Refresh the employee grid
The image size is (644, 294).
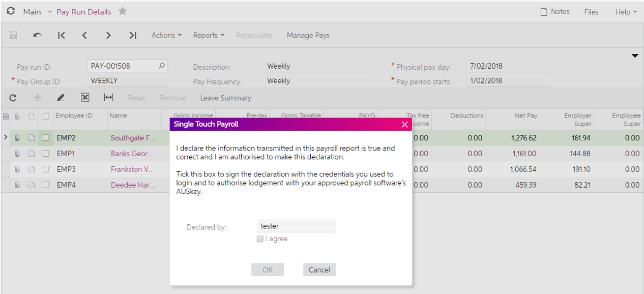pos(13,98)
